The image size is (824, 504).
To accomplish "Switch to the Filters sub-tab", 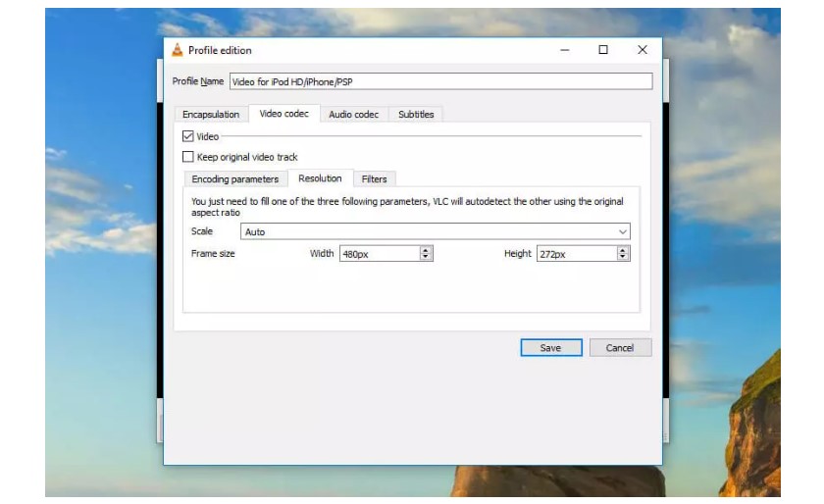I will [374, 179].
